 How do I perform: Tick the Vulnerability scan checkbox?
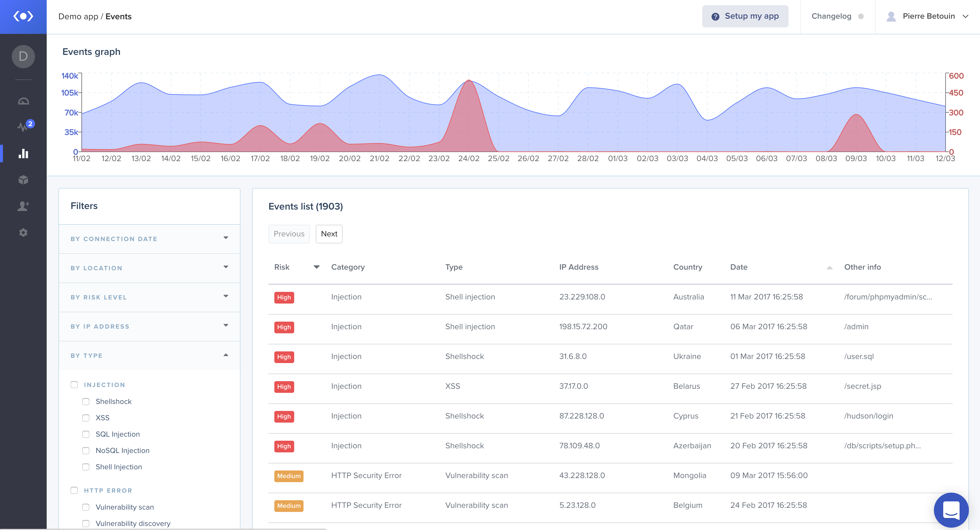(86, 507)
